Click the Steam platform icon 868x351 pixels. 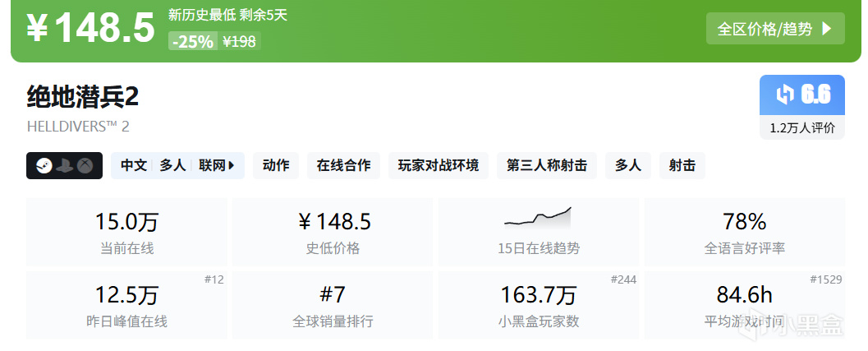44,166
